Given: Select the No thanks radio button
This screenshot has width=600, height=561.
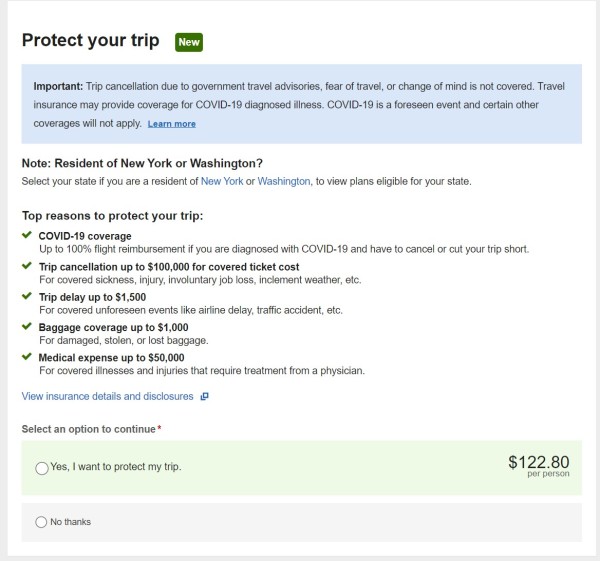Looking at the screenshot, I should click(41, 522).
